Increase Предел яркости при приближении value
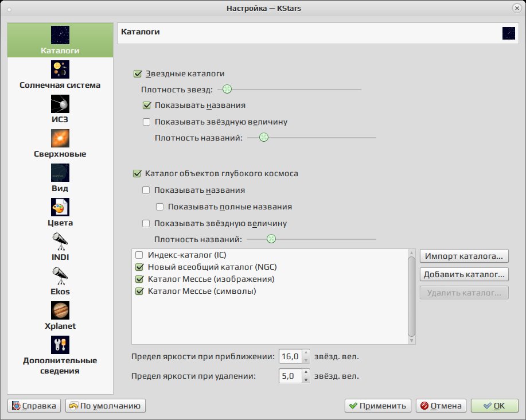The height and width of the screenshot is (420, 526). [x=306, y=353]
